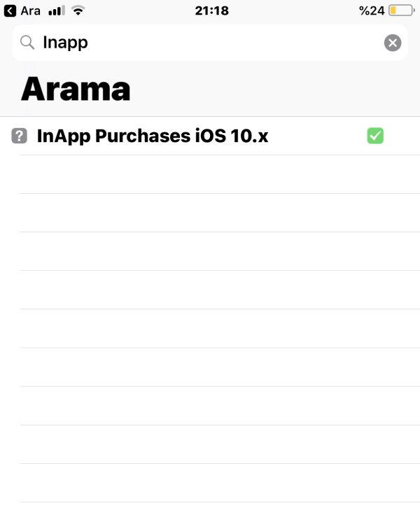Return to the Ara app via back label
Image resolution: width=420 pixels, height=508 pixels.
coord(31,10)
